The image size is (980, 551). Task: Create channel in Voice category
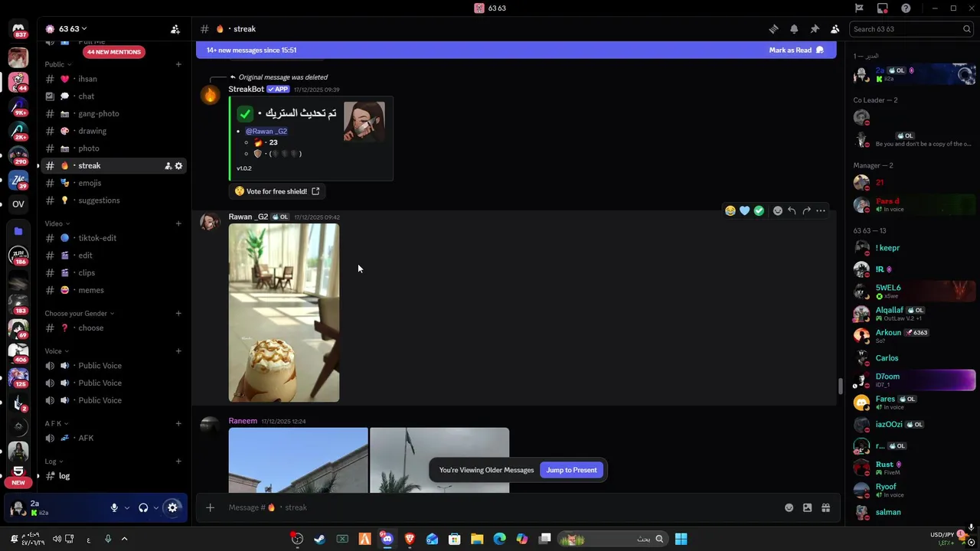(178, 351)
